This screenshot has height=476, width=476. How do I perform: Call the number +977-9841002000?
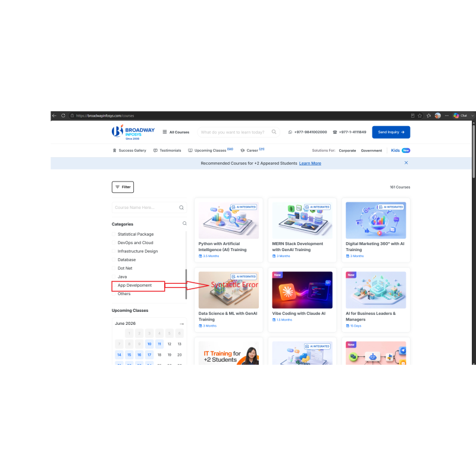click(x=311, y=132)
